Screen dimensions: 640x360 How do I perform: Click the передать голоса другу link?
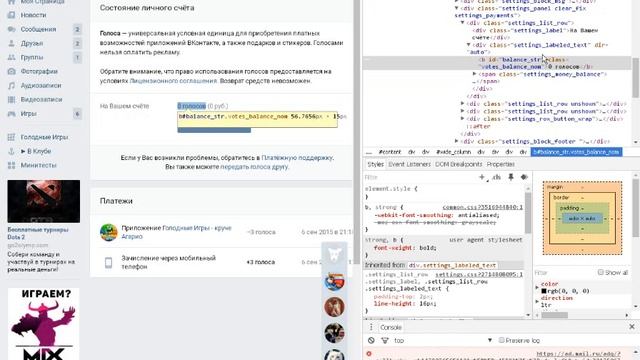(254, 167)
